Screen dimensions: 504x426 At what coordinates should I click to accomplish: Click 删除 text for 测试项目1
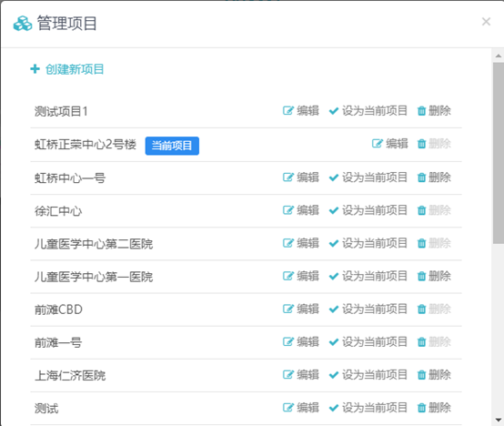tap(439, 111)
